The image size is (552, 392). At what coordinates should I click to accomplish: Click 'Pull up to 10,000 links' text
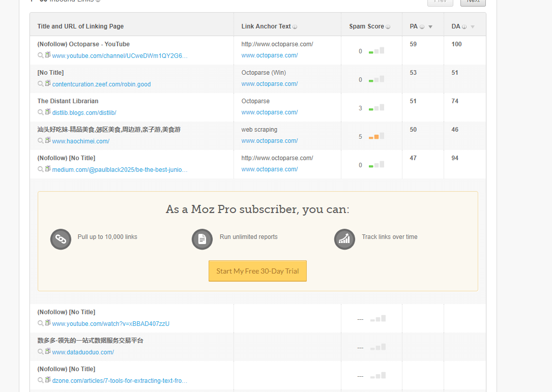click(107, 237)
